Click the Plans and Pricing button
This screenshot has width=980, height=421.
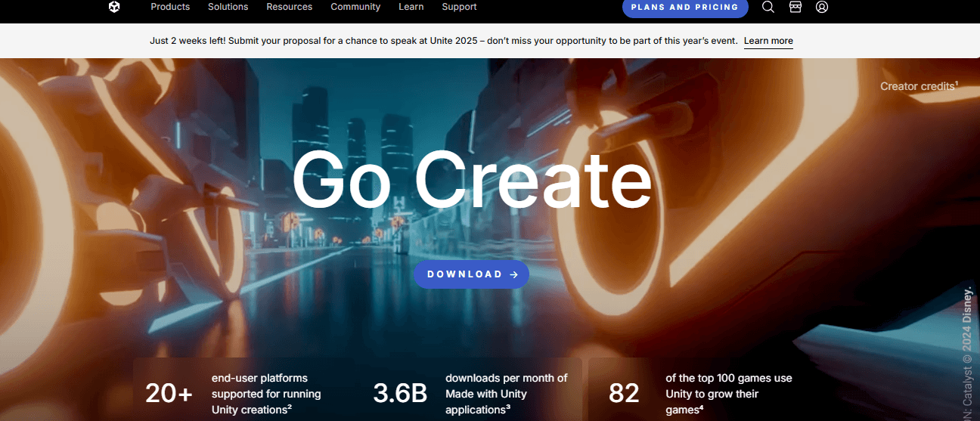[685, 8]
